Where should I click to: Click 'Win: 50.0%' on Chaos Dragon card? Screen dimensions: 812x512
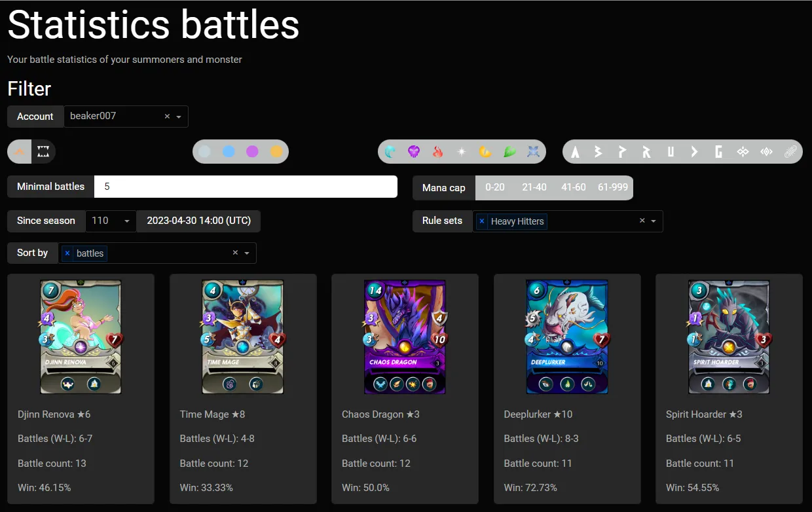click(x=365, y=488)
